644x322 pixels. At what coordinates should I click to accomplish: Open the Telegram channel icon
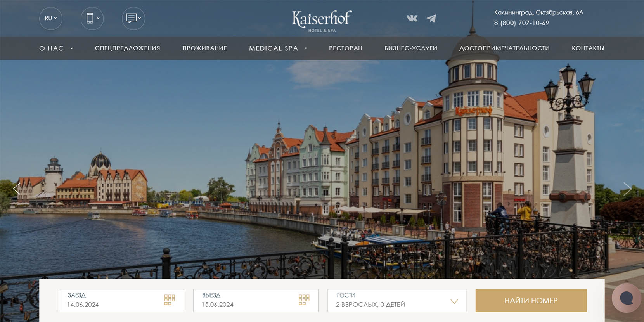tap(431, 18)
